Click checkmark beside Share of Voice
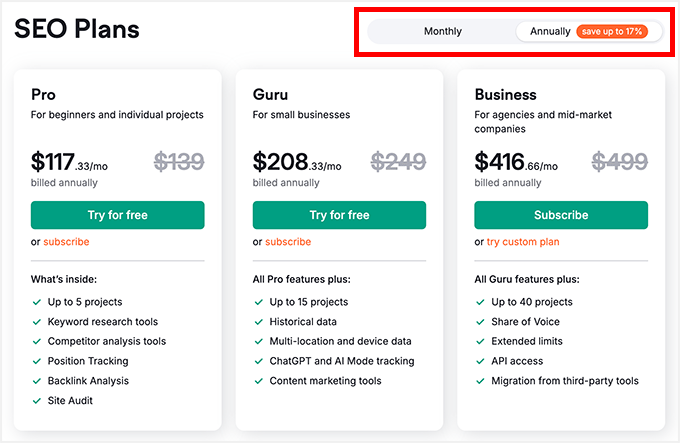The height and width of the screenshot is (443, 680). click(480, 322)
